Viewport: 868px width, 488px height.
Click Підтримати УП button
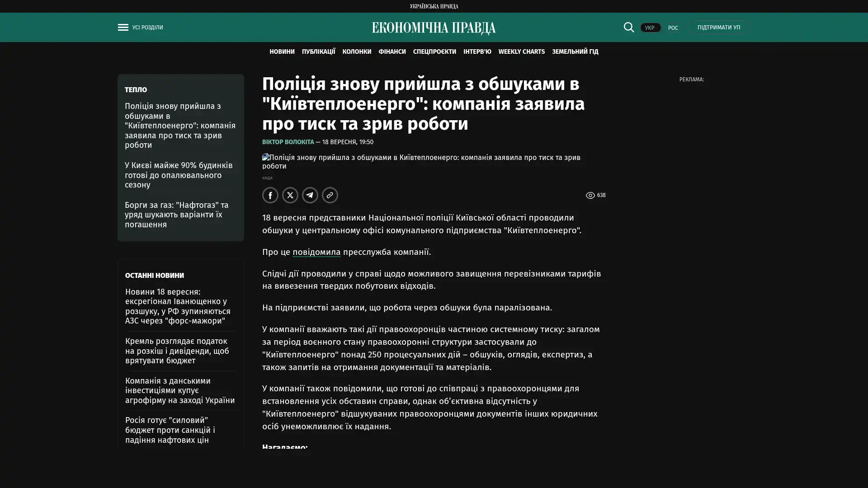click(x=718, y=28)
